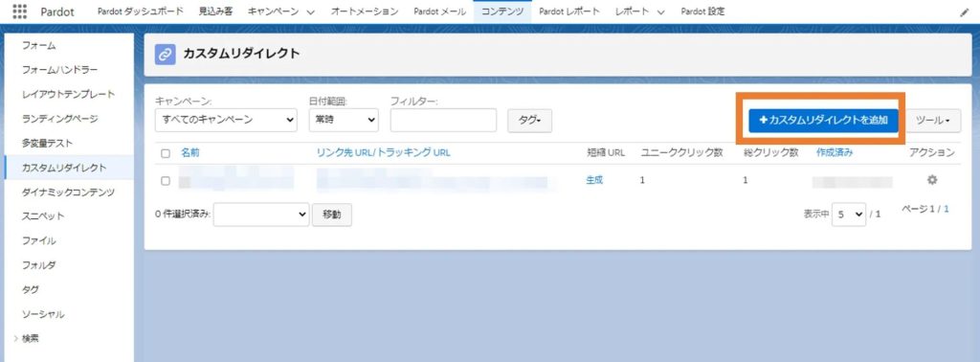The width and height of the screenshot is (980, 362).
Task: Click the Pardot app name label
Action: 57,11
